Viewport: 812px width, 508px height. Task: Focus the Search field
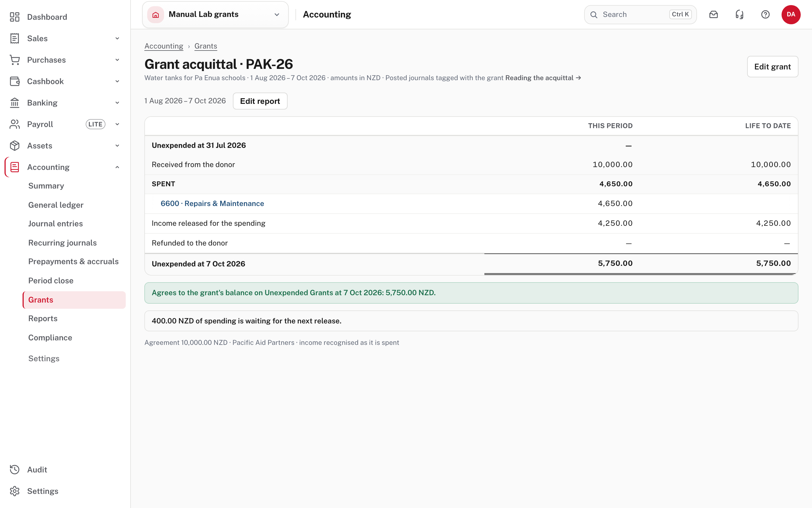coord(640,14)
